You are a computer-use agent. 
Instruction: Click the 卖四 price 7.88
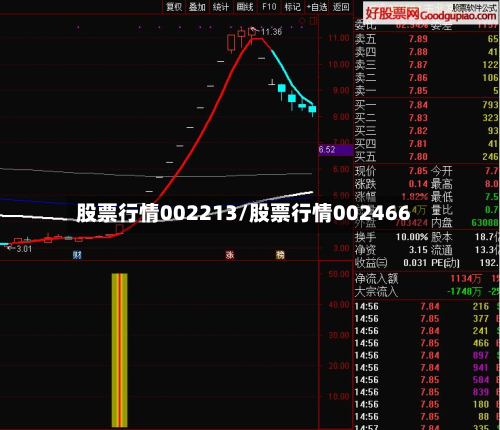[x=418, y=52]
